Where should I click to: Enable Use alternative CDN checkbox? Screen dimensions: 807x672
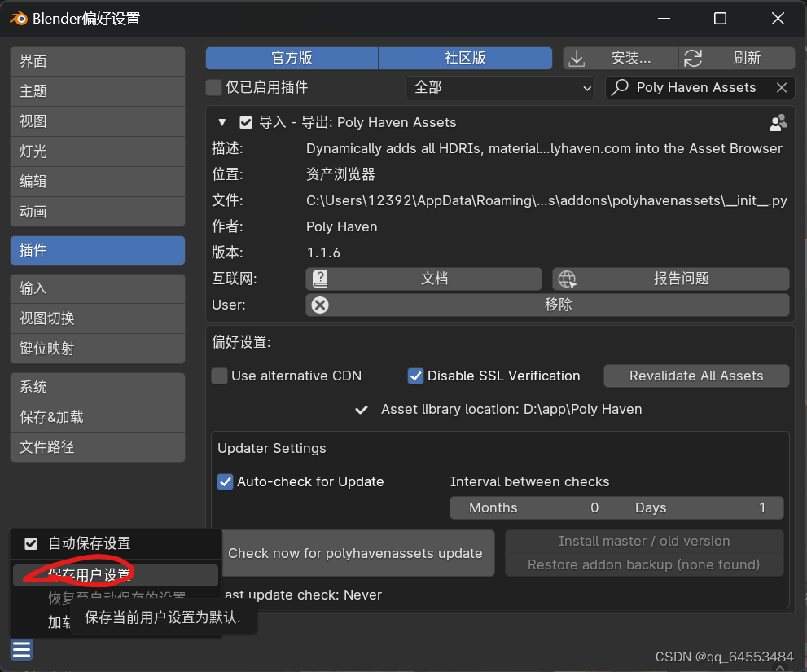coord(219,376)
